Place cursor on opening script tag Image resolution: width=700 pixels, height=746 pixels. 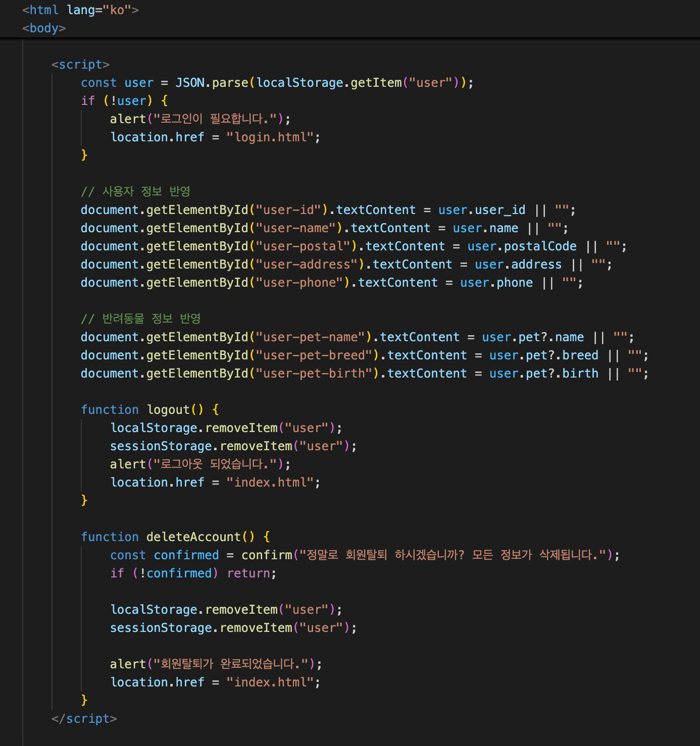pos(80,65)
